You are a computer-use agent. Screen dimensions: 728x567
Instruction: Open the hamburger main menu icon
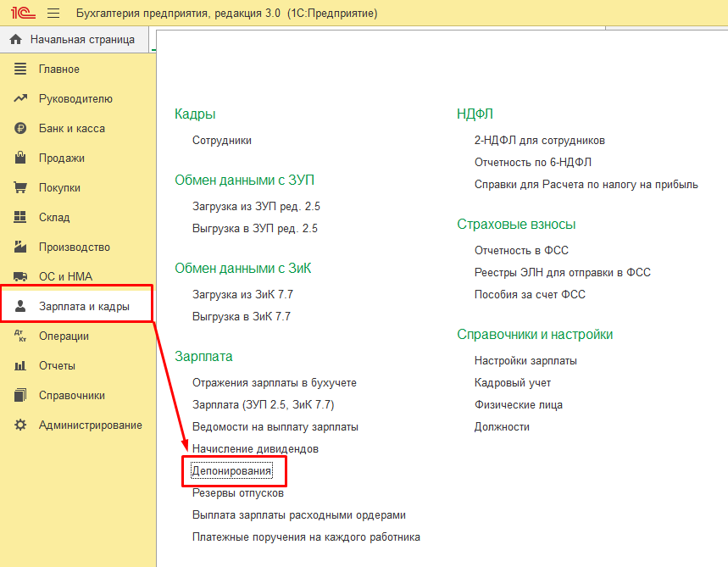[x=53, y=14]
